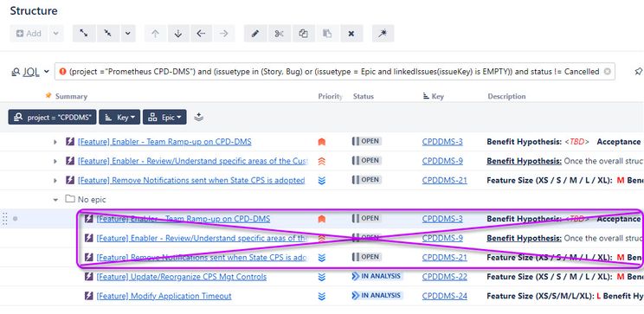Expand the first Remove Notifications row
The width and height of the screenshot is (644, 314).
click(x=55, y=181)
